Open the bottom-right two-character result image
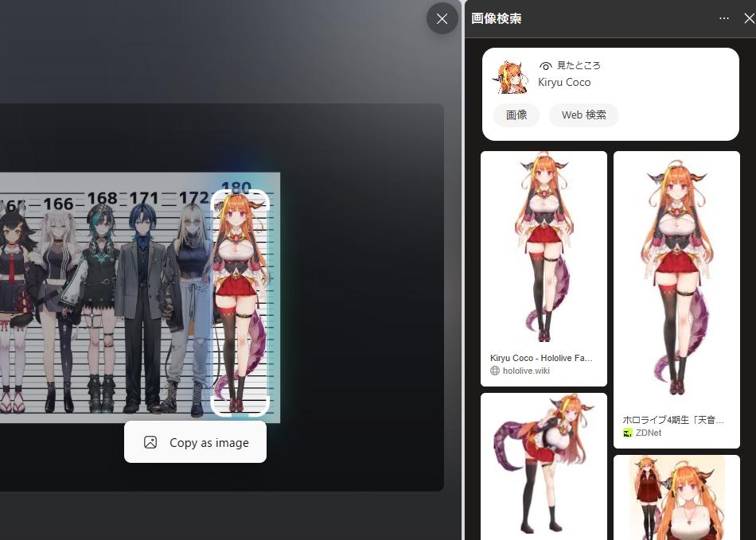Image resolution: width=756 pixels, height=540 pixels. [x=676, y=497]
